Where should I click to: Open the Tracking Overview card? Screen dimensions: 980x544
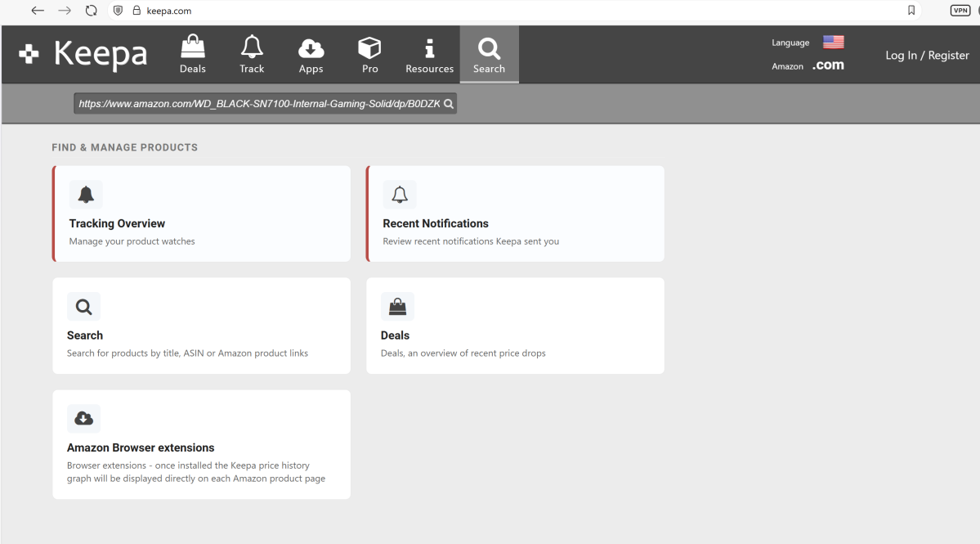[202, 214]
